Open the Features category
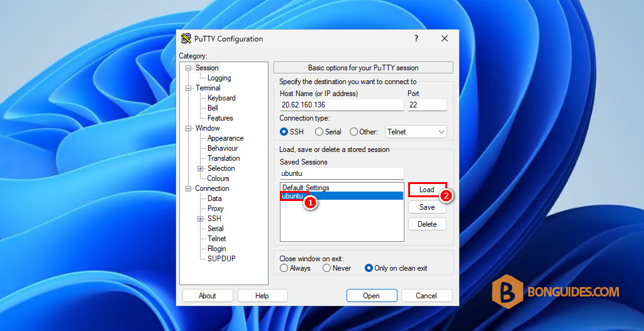 tap(220, 118)
